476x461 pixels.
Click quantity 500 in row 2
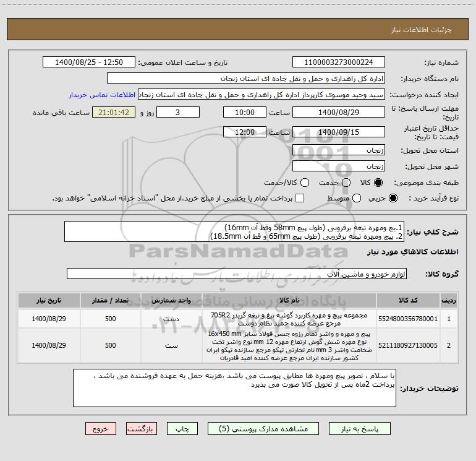tap(111, 345)
